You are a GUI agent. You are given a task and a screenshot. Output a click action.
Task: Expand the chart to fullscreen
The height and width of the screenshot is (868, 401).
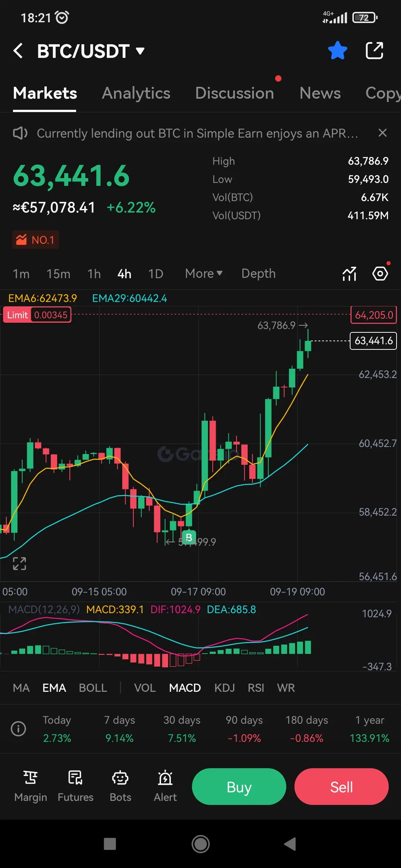pos(19,563)
